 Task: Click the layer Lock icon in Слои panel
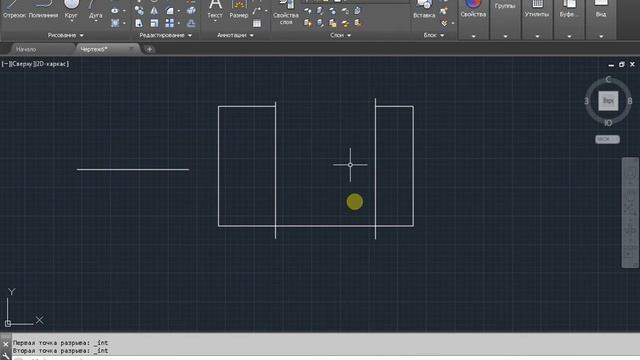tap(345, 11)
